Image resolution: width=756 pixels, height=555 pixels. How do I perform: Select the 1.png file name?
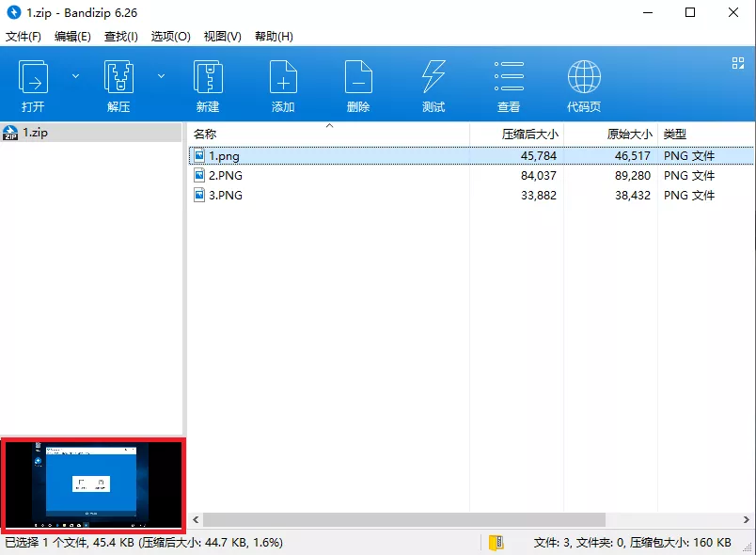(x=224, y=156)
